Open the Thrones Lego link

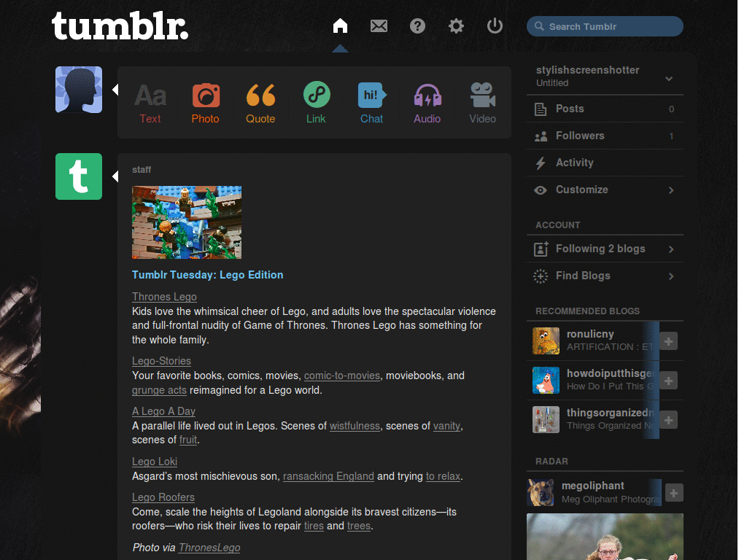[x=164, y=297]
